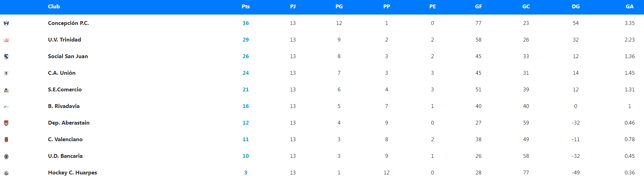Click the U.V. Trinidad club crest icon

[6, 40]
